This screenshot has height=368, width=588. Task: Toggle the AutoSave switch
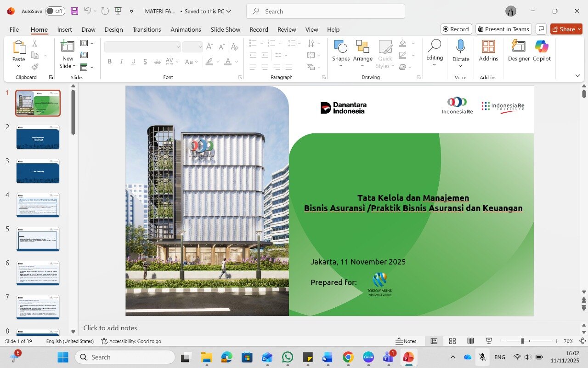[x=55, y=11]
